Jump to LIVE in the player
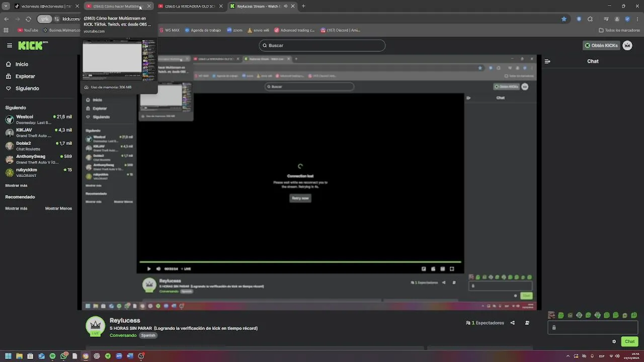 point(186,268)
